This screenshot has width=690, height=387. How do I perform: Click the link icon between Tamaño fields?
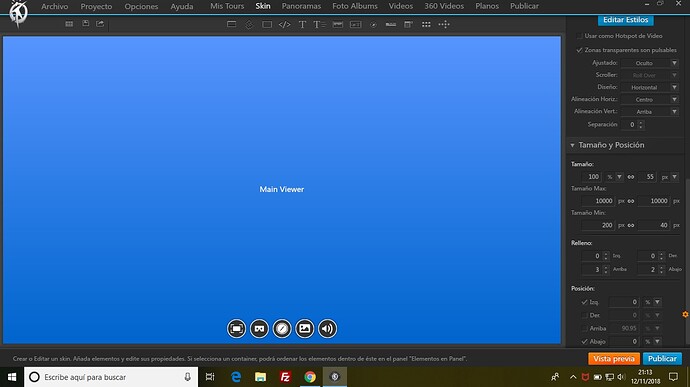(x=631, y=177)
